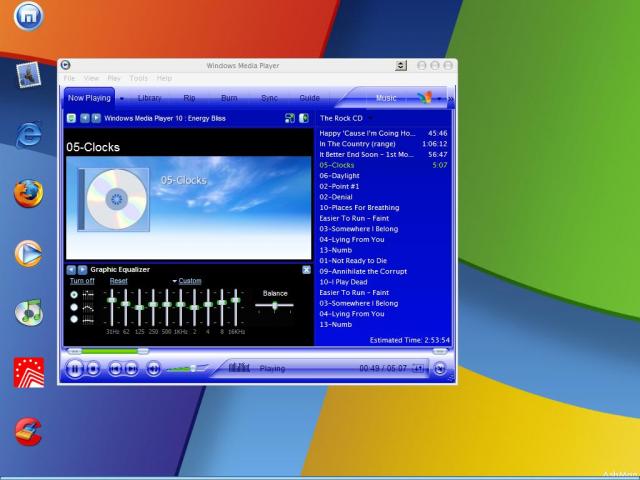Click the album art CD thumbnail
Screen dimensions: 640x480
pyautogui.click(x=113, y=200)
